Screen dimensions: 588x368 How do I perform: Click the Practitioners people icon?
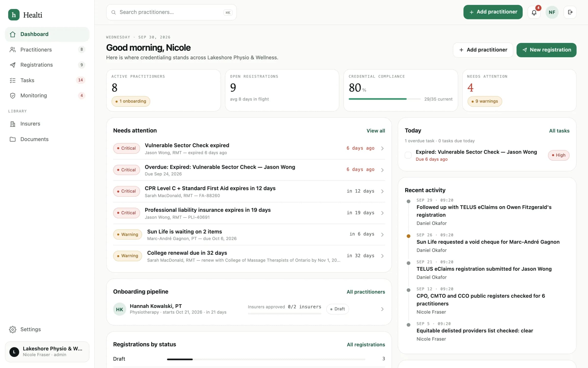(13, 50)
